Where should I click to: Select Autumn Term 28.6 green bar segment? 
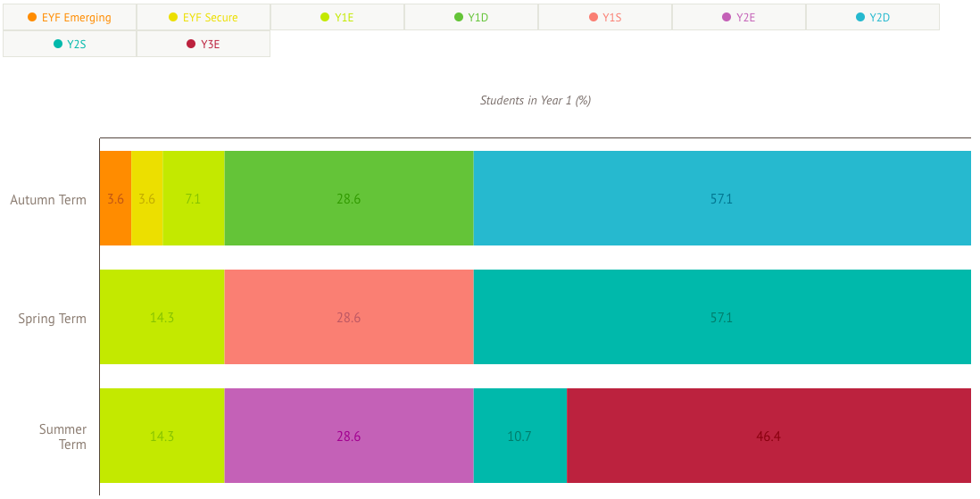coord(349,198)
